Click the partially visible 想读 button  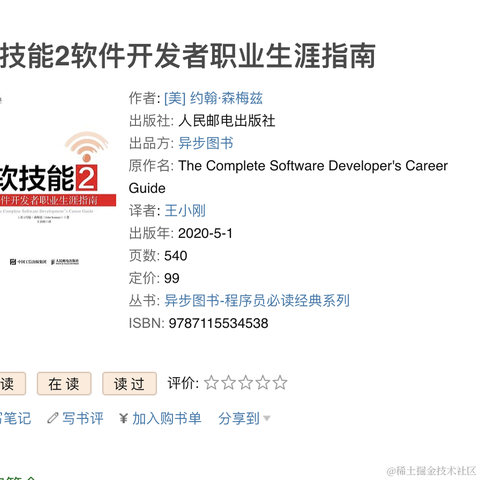coord(13,384)
